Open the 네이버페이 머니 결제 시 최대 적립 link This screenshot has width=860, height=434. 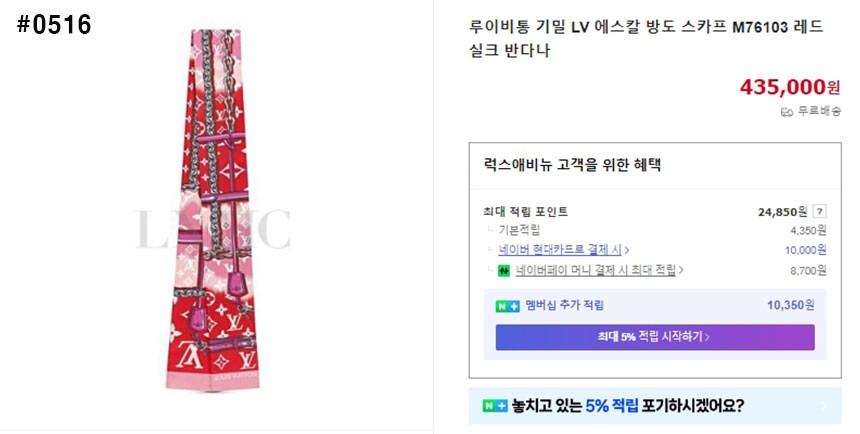[595, 270]
